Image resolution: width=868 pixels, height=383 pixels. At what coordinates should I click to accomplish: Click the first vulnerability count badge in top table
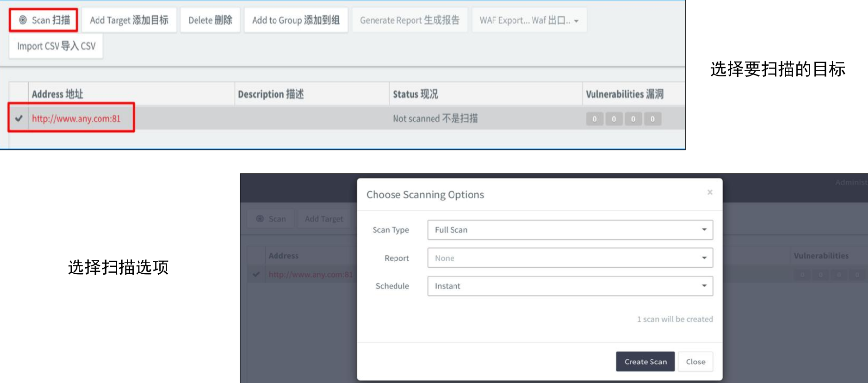tap(594, 119)
